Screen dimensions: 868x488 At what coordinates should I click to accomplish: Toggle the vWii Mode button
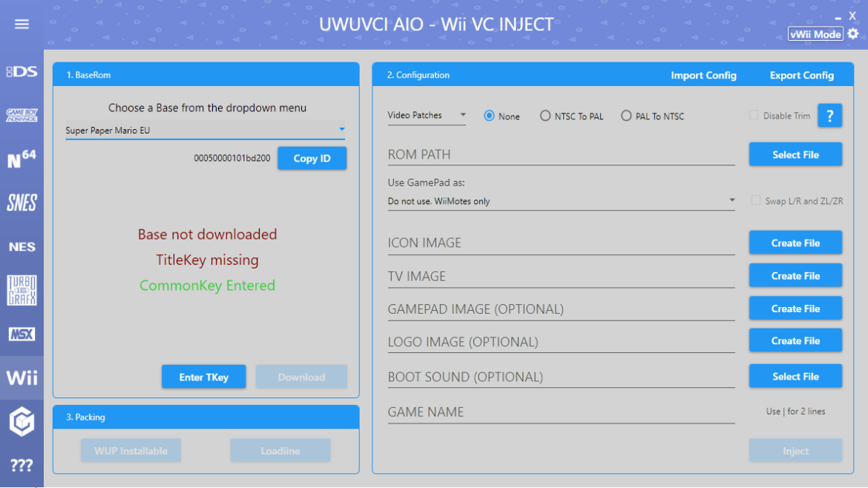[815, 34]
